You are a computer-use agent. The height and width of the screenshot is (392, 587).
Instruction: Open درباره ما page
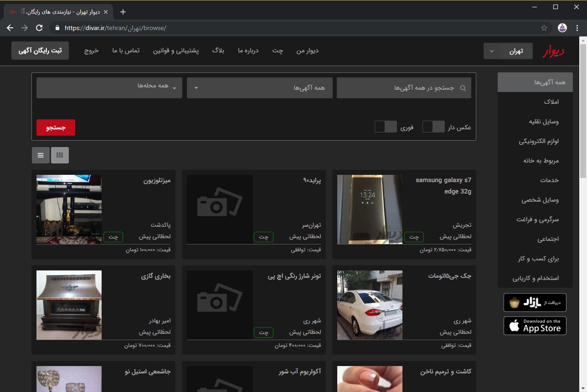pos(248,51)
